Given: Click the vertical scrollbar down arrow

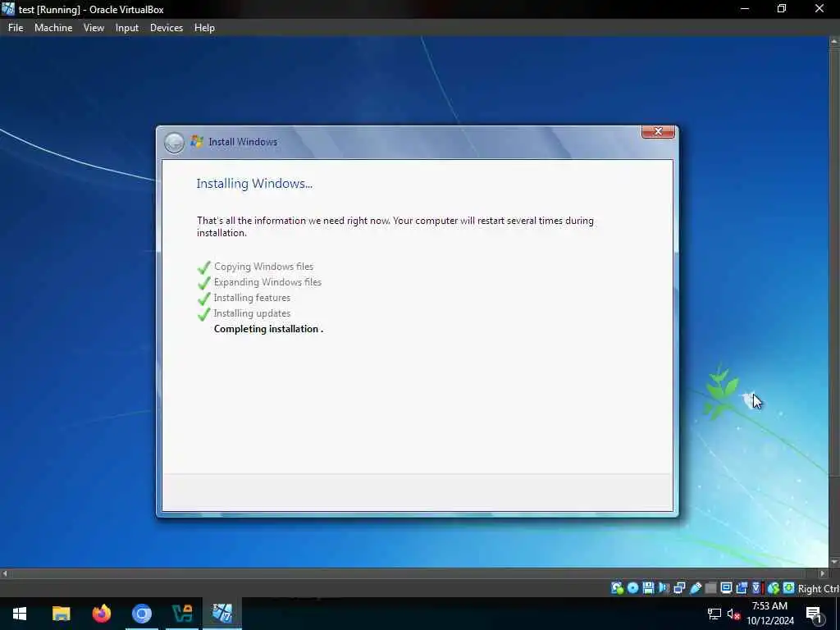Looking at the screenshot, I should click(x=834, y=562).
